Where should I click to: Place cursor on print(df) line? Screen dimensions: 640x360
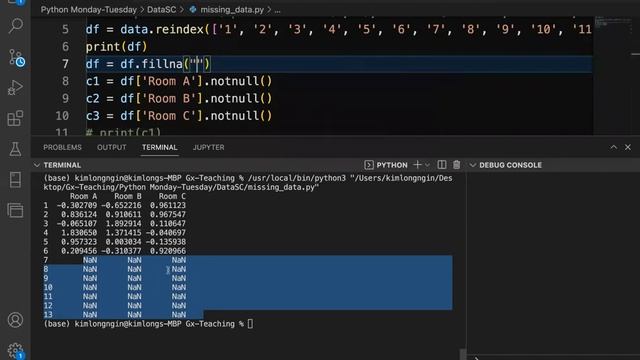coord(116,47)
